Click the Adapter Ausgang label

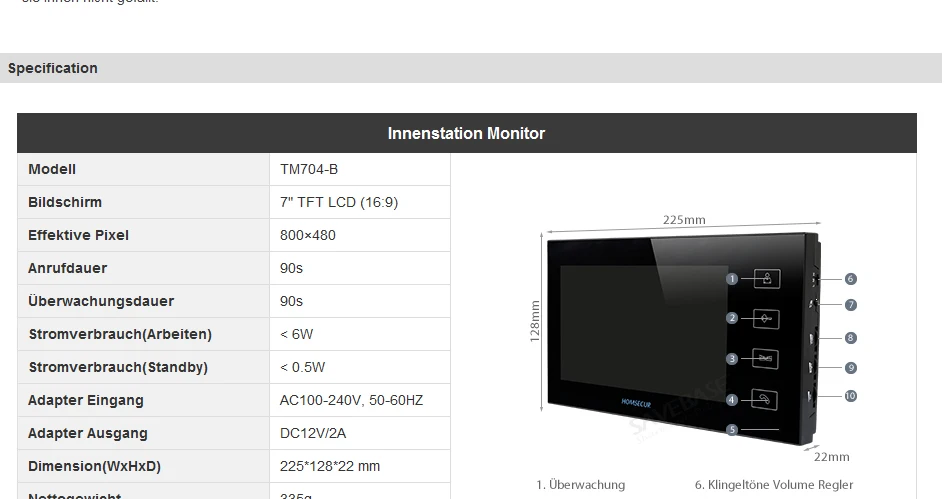[88, 433]
